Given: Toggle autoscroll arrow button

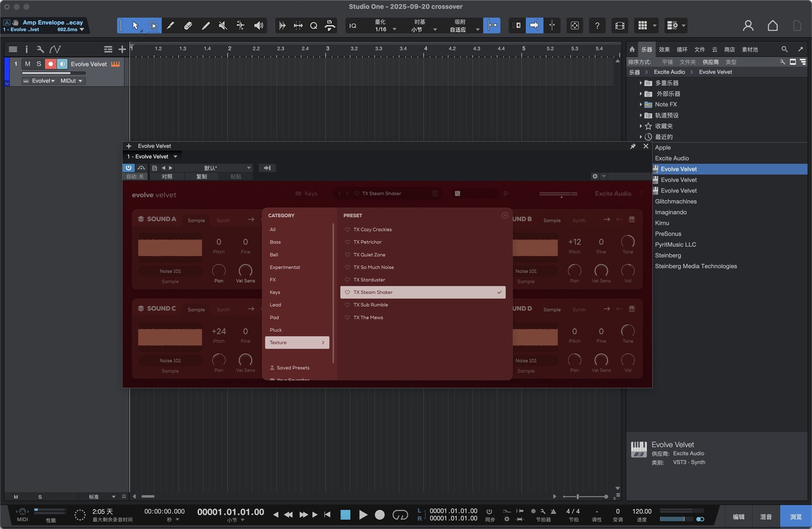Looking at the screenshot, I should coord(534,26).
